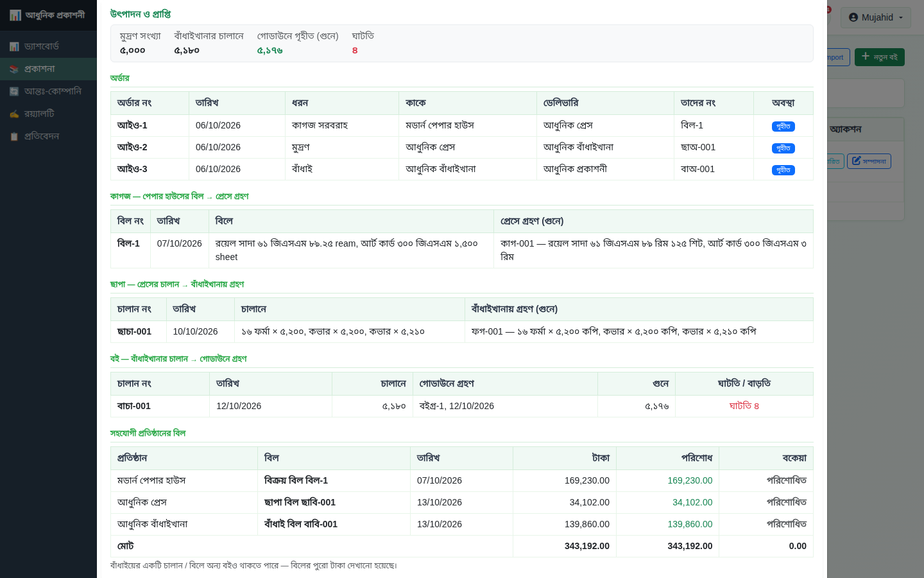The width and height of the screenshot is (924, 578).
Task: Click the বিক্রয় বিল বিল-1 entry
Action: (x=296, y=480)
